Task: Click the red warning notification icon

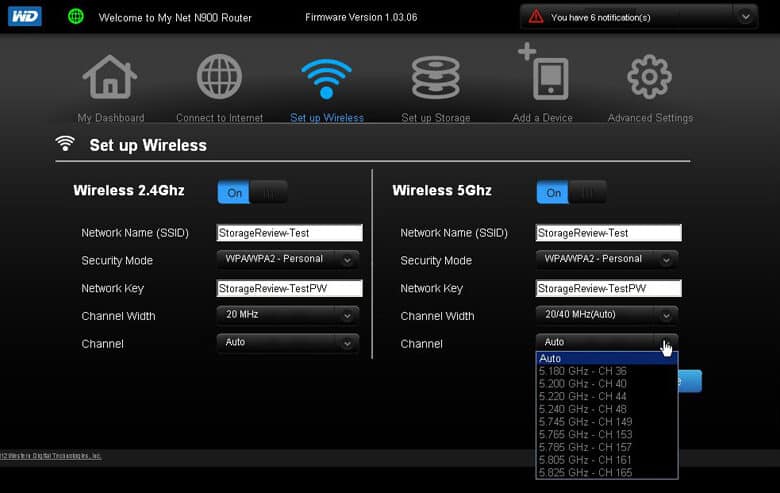Action: coord(536,17)
